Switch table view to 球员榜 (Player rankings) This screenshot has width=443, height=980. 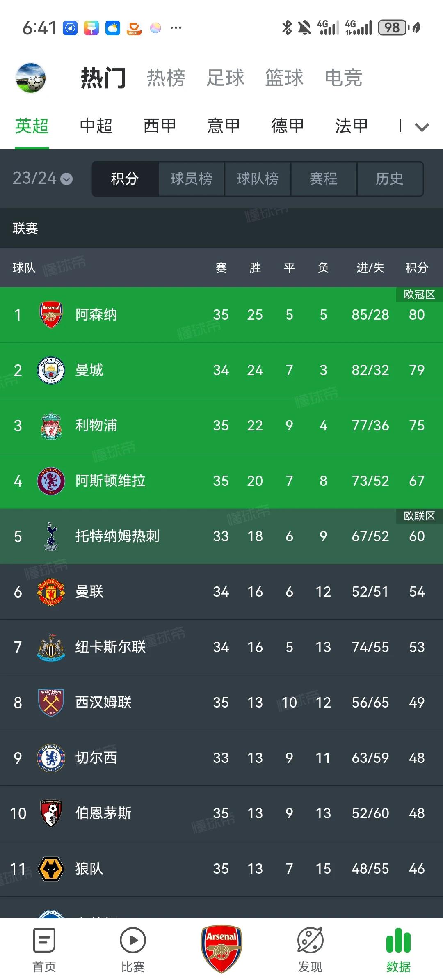click(191, 179)
